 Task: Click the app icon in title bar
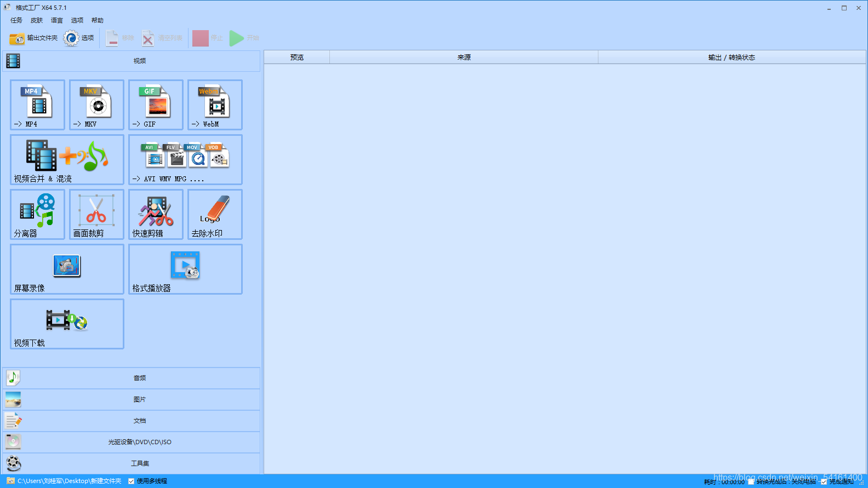click(7, 8)
